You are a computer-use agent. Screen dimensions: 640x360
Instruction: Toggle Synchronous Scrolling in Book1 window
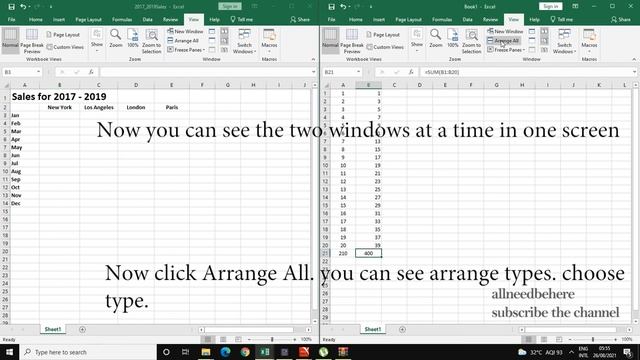point(544,40)
